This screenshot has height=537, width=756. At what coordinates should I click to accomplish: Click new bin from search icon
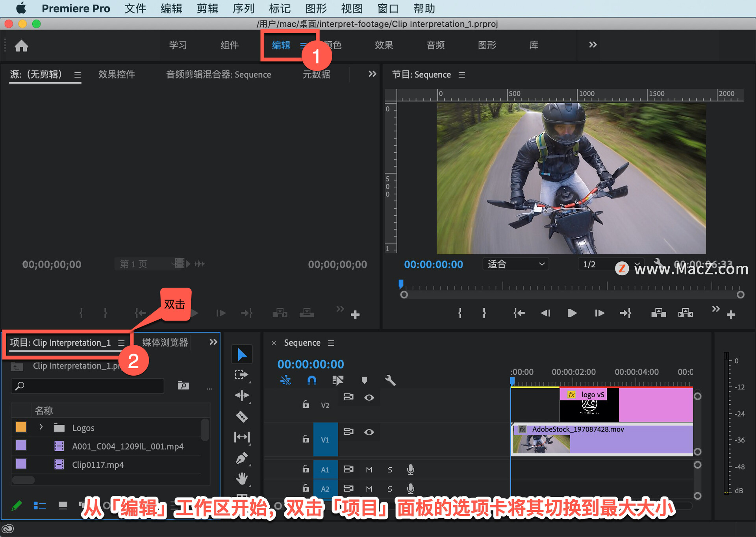click(183, 385)
